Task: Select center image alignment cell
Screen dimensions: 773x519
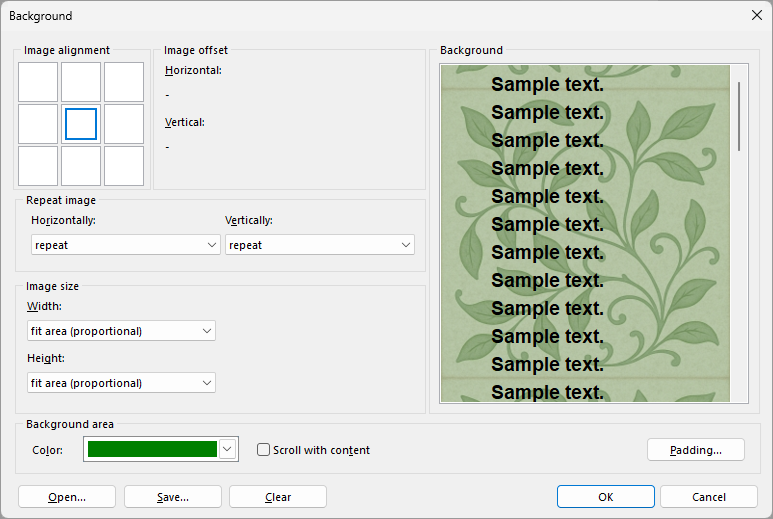Action: click(x=81, y=124)
